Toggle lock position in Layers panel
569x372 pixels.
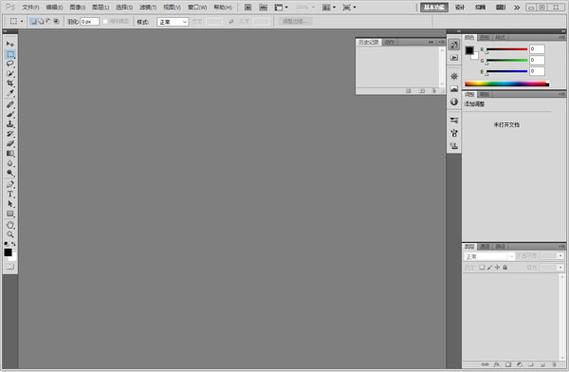[x=497, y=267]
